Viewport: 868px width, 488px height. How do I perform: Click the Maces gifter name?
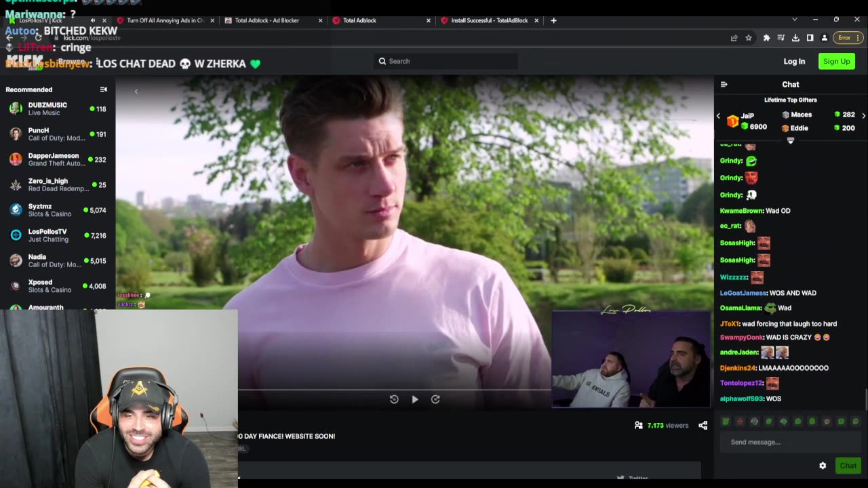801,115
